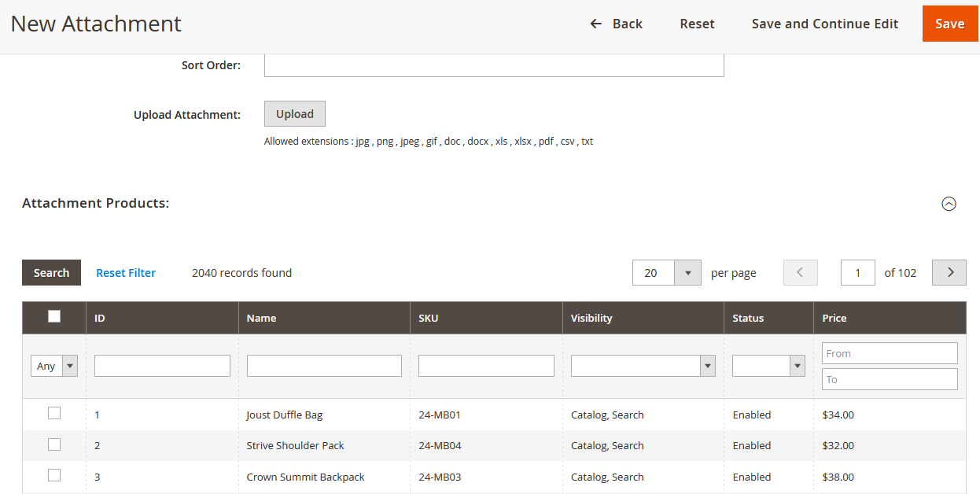Expand the Visibility filter dropdown
This screenshot has width=980, height=494.
643,366
